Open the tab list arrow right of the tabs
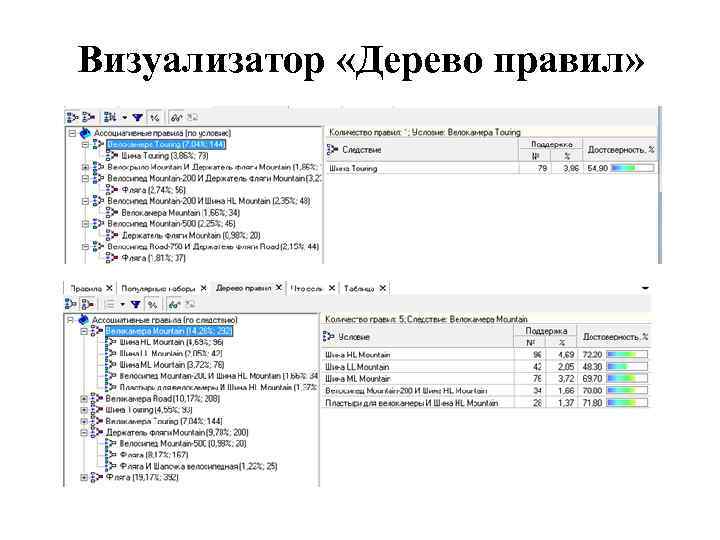The height and width of the screenshot is (540, 720). (645, 288)
